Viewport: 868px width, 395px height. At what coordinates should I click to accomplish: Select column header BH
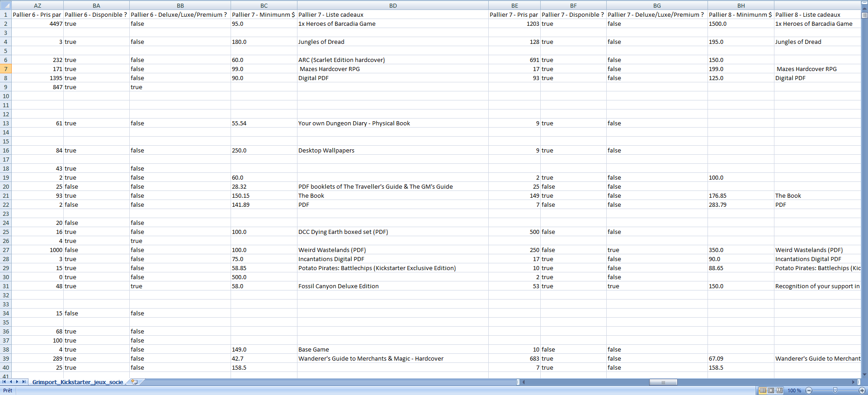pyautogui.click(x=741, y=5)
